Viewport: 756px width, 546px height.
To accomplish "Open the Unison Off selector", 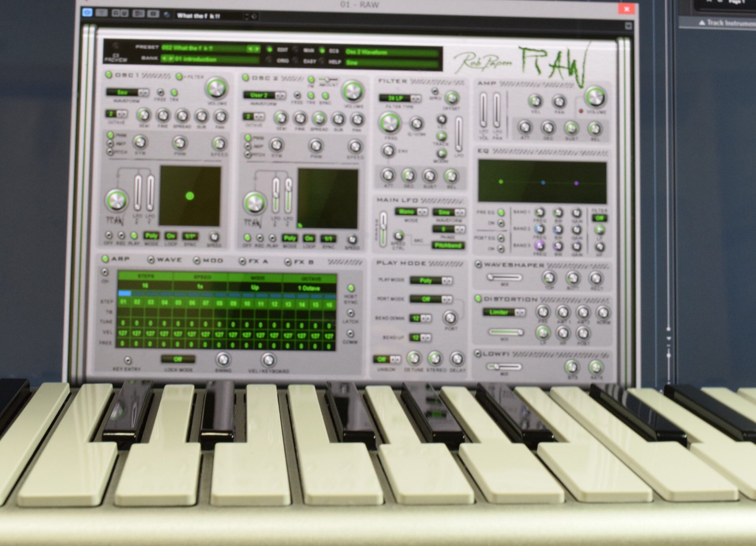I will (387, 359).
